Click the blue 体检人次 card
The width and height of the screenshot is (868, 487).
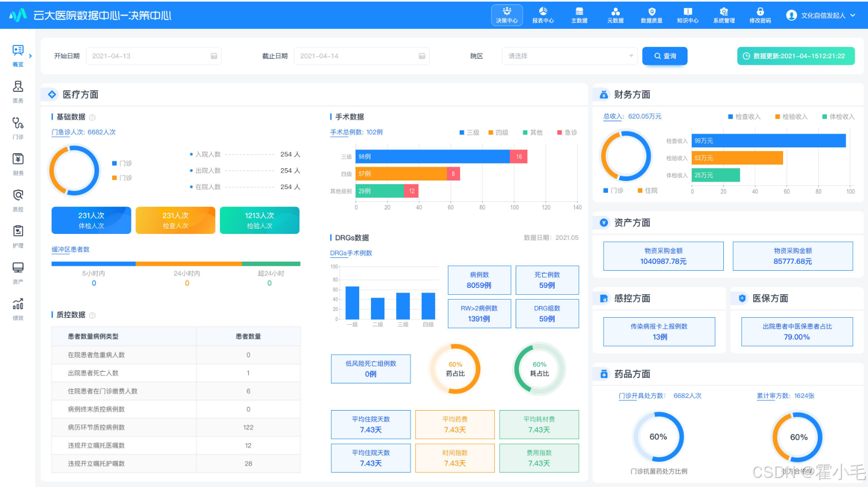[x=91, y=220]
